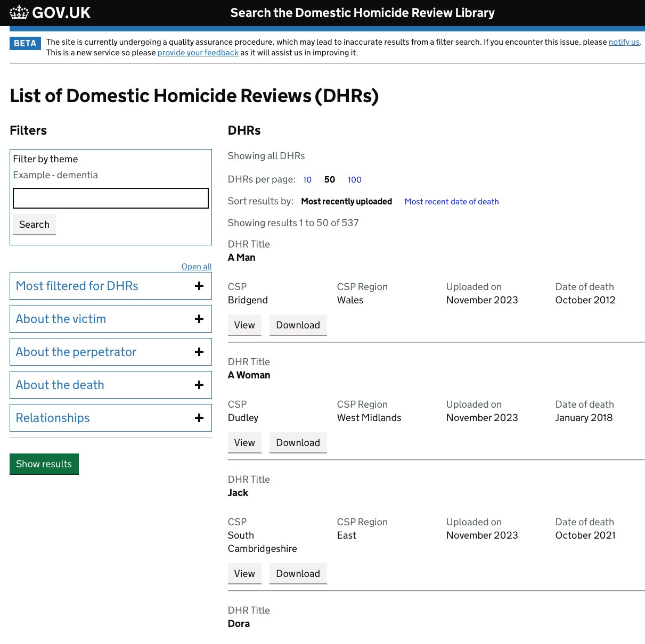The width and height of the screenshot is (645, 644).
Task: Expand About the victim filter section
Action: (x=111, y=319)
